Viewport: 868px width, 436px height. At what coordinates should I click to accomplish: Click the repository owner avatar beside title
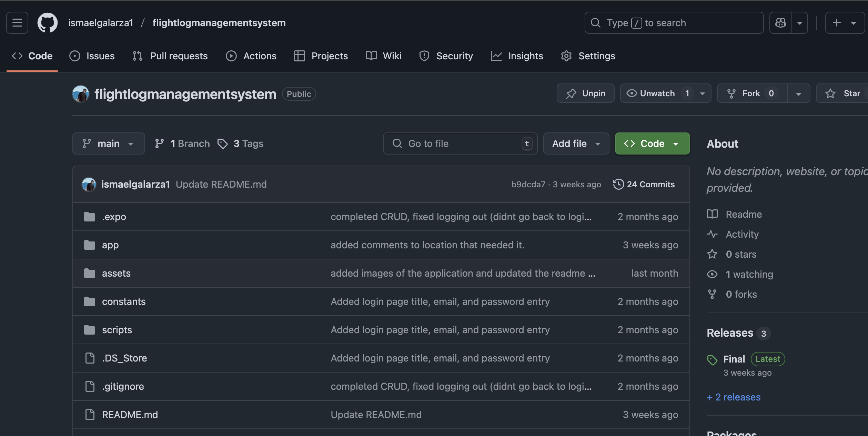(81, 94)
